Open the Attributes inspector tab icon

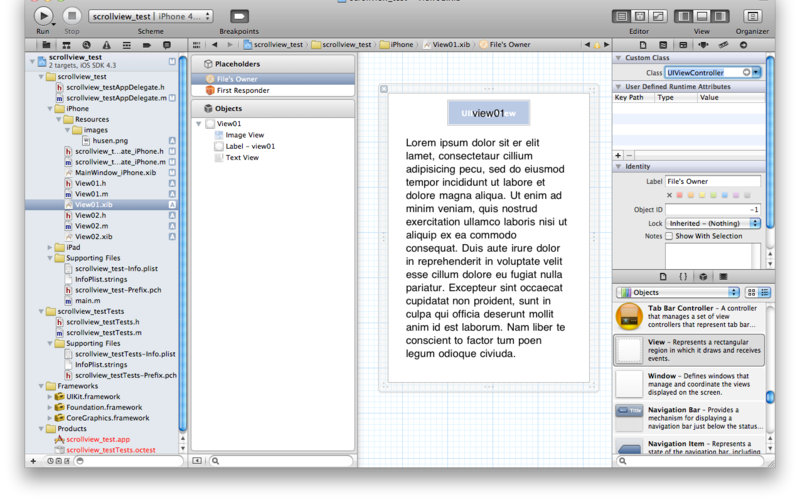click(703, 45)
